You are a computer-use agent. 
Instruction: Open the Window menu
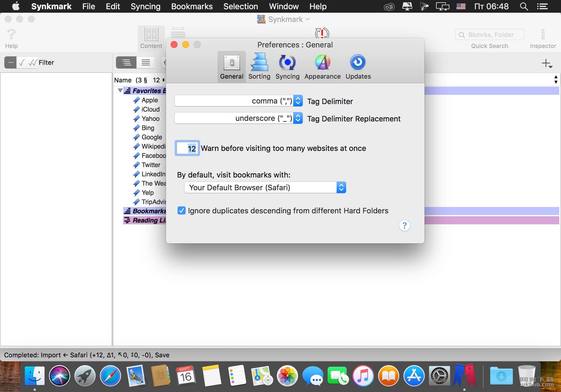coord(284,6)
